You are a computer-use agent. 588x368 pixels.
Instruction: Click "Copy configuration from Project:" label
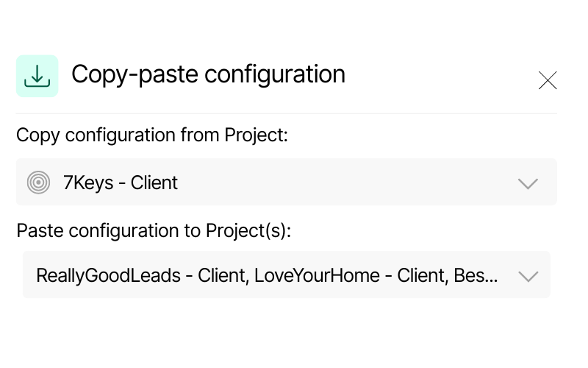(151, 136)
